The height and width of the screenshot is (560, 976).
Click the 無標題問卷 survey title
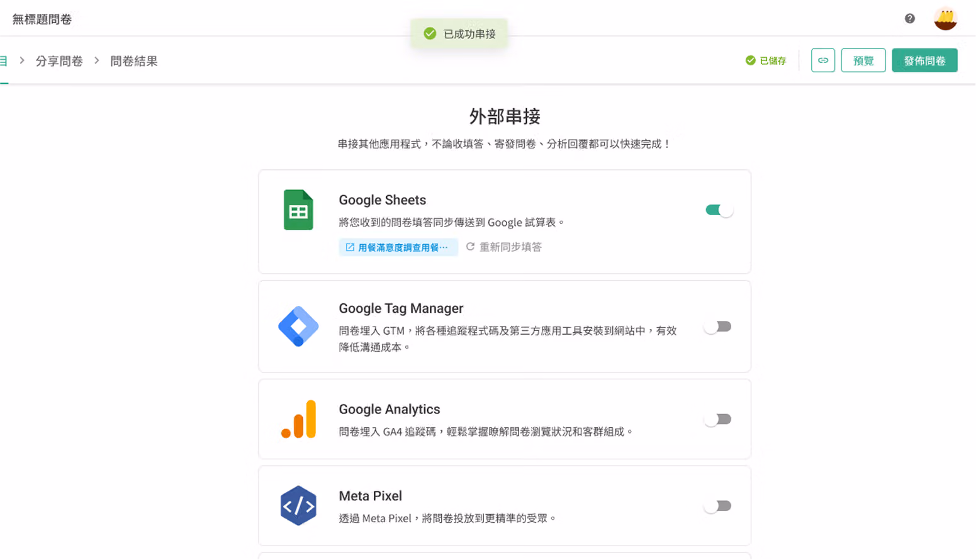click(x=42, y=20)
